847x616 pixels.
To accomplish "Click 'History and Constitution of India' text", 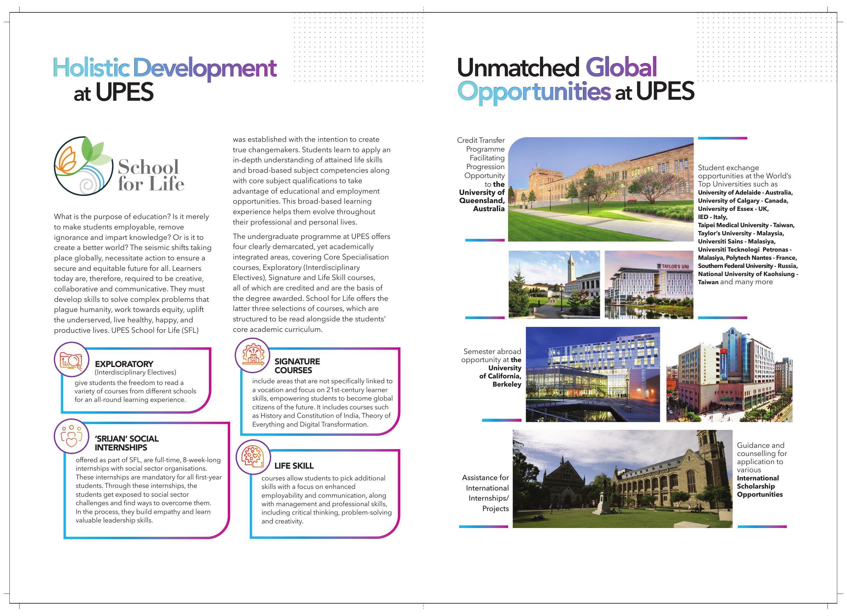I will [x=309, y=416].
